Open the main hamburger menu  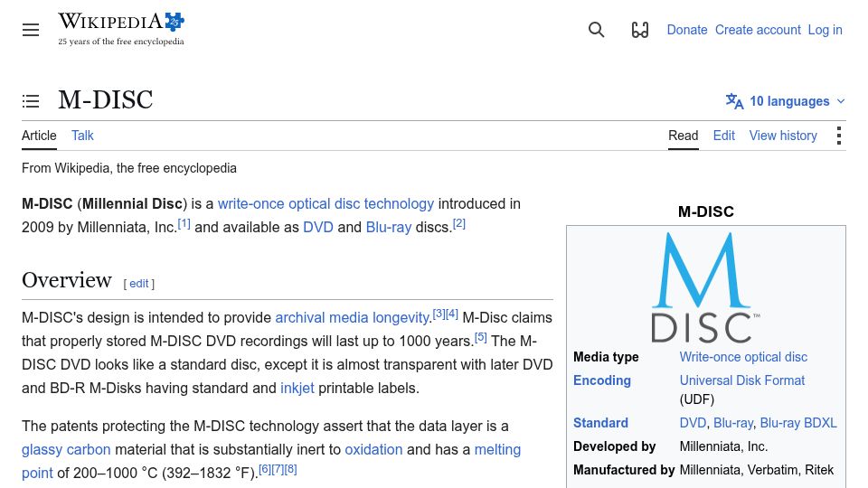[x=31, y=30]
